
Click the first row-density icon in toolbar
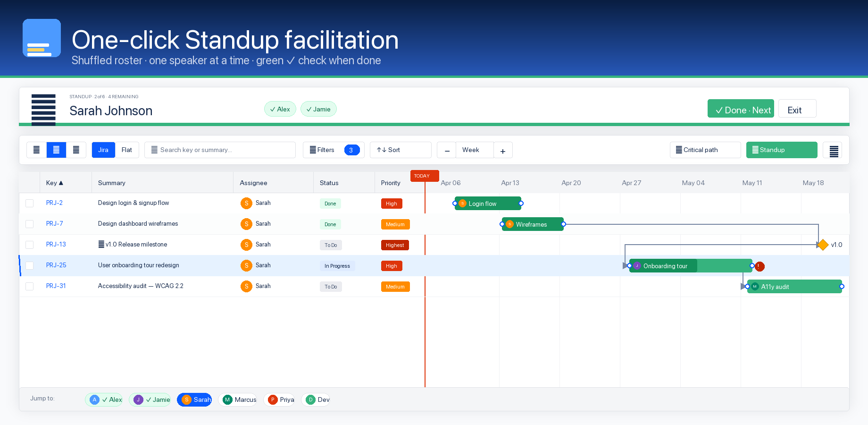click(36, 150)
